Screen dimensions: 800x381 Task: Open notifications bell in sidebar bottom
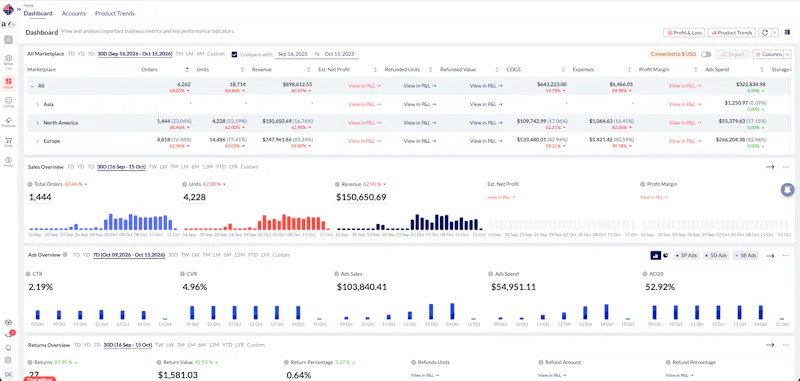click(x=8, y=347)
